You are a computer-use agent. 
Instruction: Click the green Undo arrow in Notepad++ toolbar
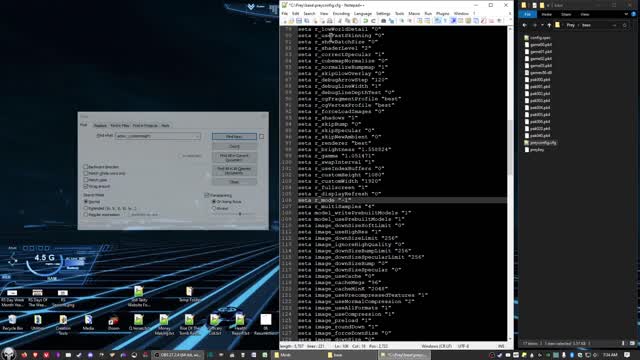(366, 21)
